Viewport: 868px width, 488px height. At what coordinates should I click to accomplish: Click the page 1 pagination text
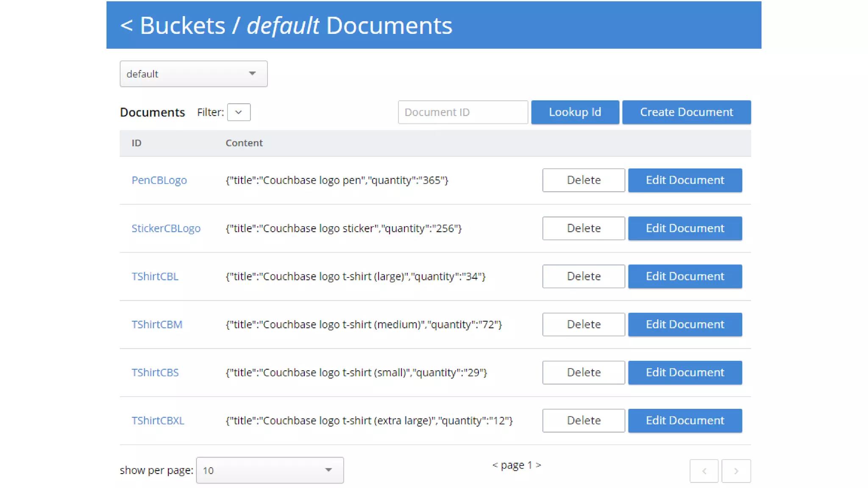[x=516, y=465]
